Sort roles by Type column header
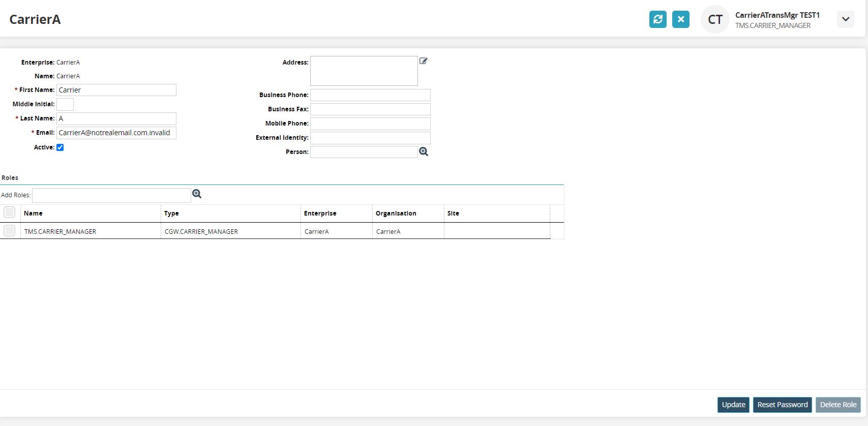 click(x=171, y=214)
